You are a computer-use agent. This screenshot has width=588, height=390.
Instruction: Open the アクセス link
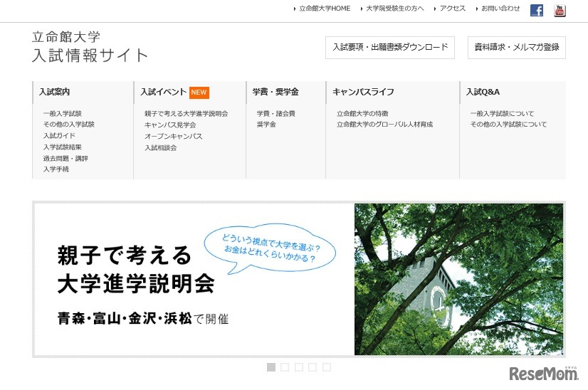click(453, 9)
